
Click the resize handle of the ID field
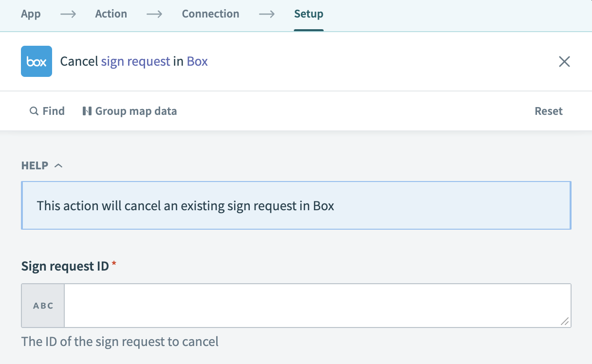[x=565, y=321]
